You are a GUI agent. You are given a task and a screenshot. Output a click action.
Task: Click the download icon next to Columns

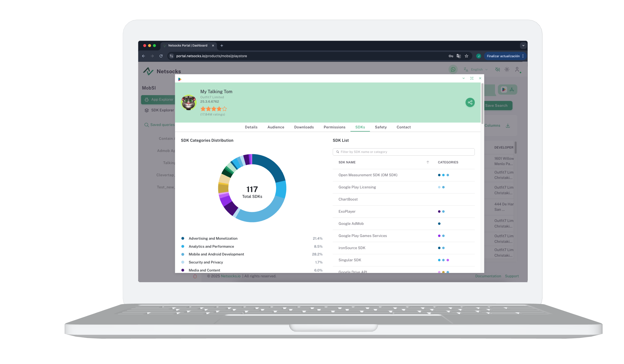tap(508, 126)
